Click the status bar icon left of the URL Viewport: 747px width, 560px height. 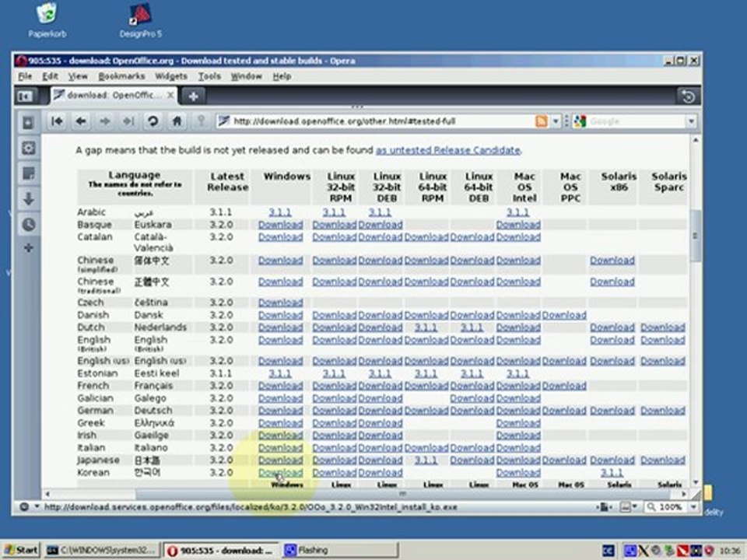click(24, 507)
